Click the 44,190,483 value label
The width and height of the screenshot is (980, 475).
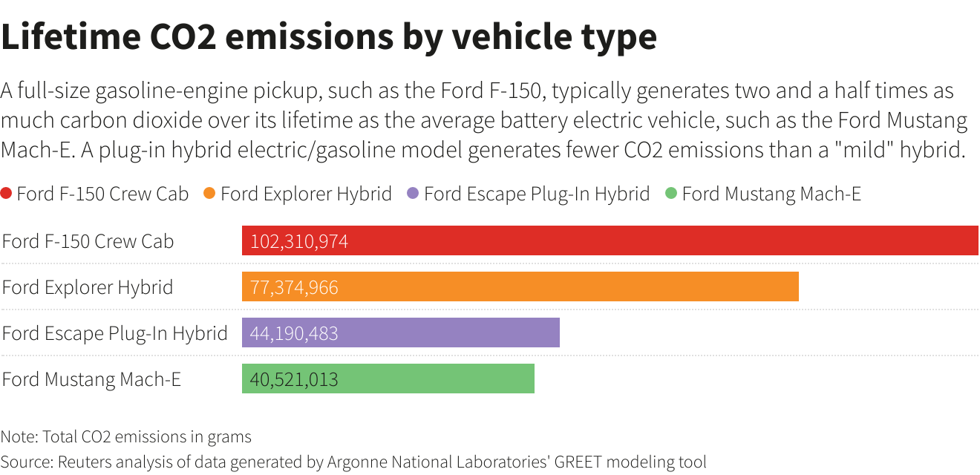(294, 334)
